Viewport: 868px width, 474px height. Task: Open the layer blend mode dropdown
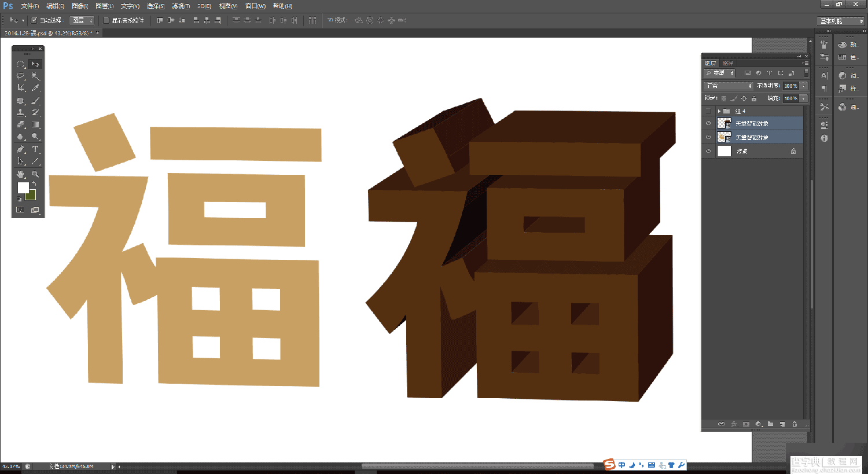point(729,86)
